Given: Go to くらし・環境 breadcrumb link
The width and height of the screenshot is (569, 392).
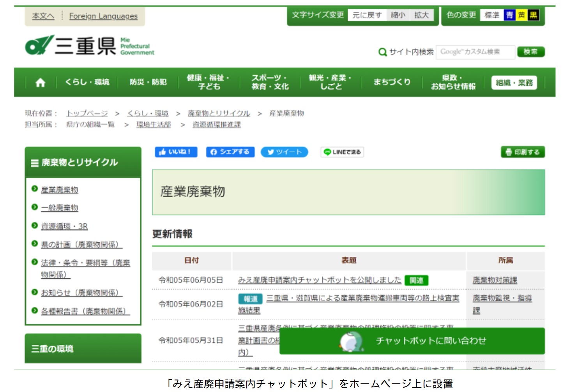Looking at the screenshot, I should coord(148,113).
